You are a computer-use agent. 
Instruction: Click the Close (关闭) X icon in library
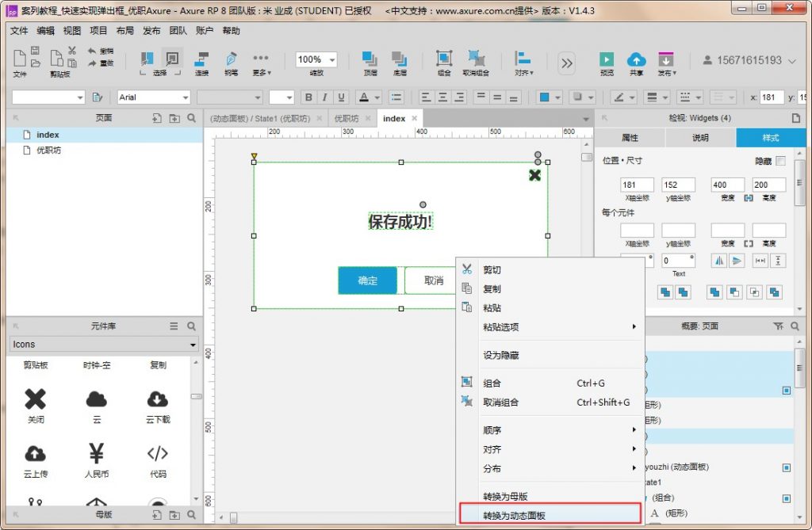(36, 399)
